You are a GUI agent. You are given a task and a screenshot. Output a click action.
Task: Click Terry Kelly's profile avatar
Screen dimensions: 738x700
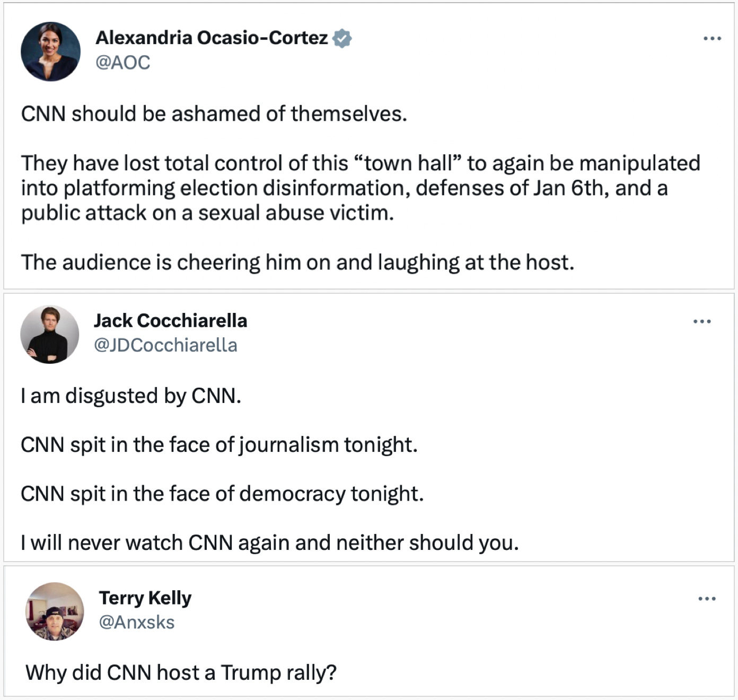tap(55, 611)
